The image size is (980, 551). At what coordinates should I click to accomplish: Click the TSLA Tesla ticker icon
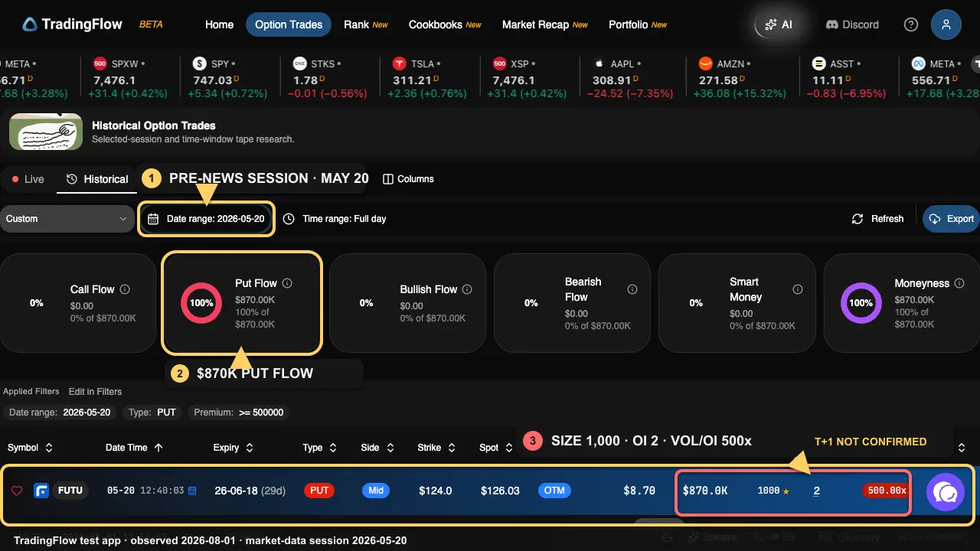[399, 64]
